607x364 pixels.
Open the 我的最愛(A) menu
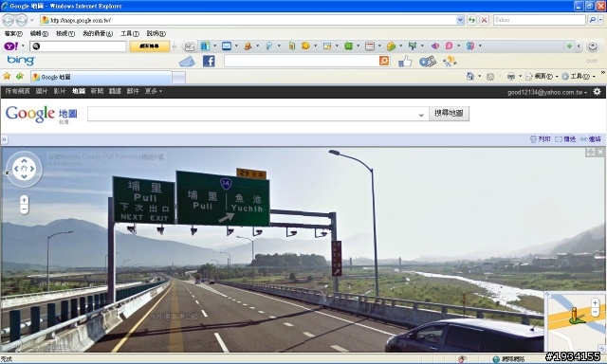pos(98,34)
